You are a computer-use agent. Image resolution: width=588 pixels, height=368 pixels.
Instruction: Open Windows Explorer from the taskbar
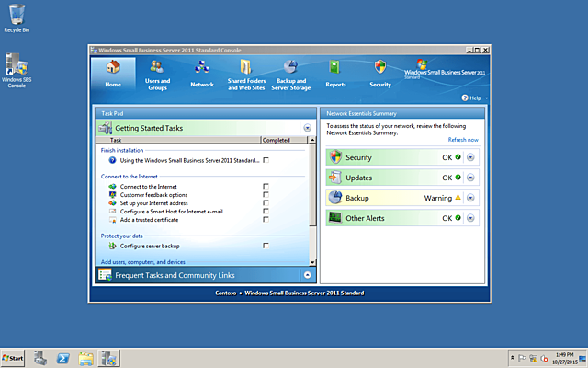(x=85, y=358)
